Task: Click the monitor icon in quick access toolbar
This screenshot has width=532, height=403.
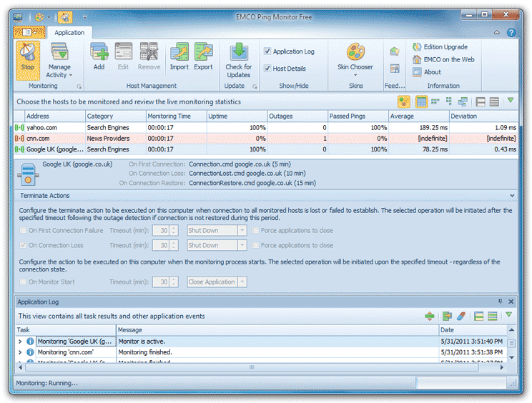Action: [18, 16]
